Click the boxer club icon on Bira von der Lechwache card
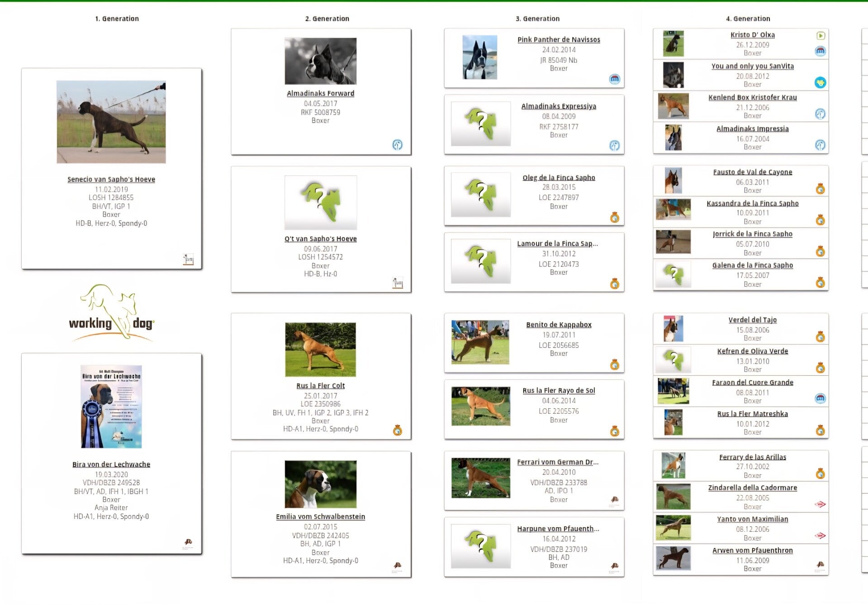868x605 pixels. (188, 543)
